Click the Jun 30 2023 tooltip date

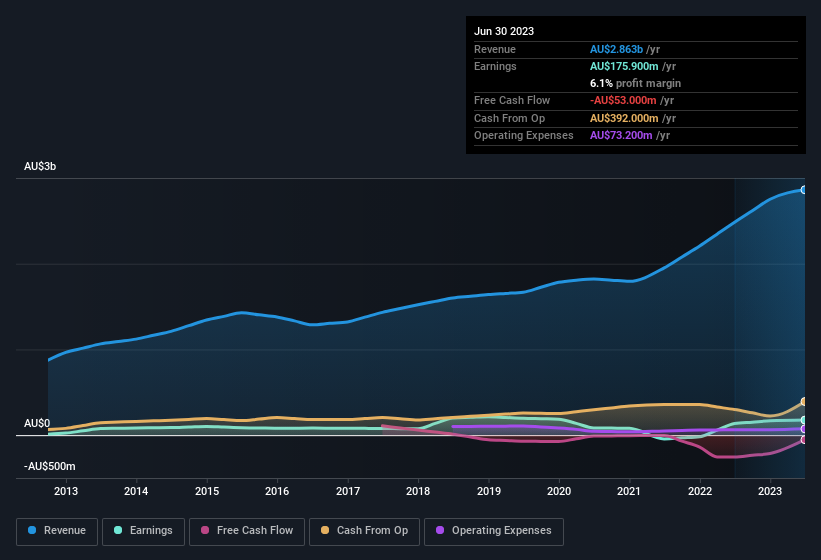(504, 31)
